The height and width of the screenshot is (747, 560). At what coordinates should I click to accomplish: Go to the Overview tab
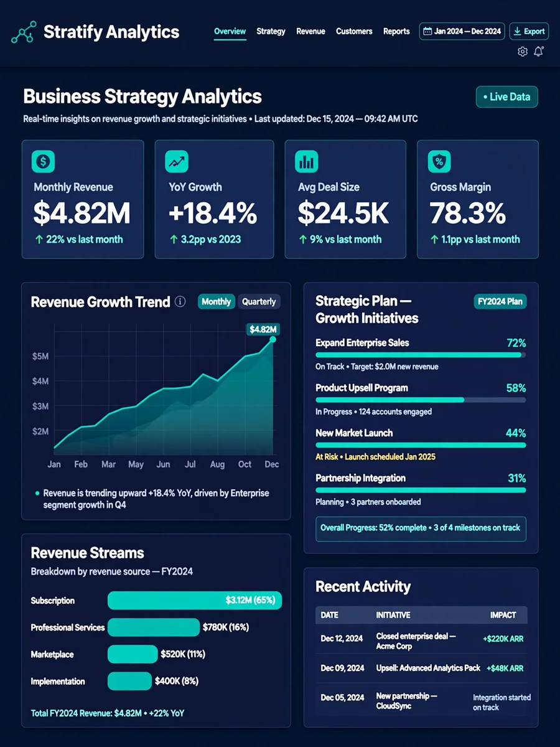pyautogui.click(x=230, y=31)
